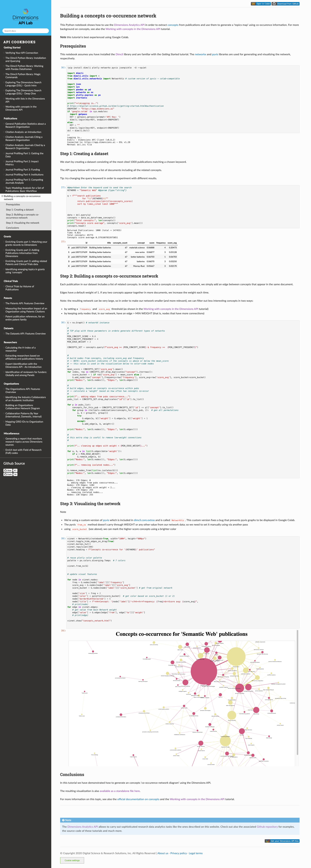The width and height of the screenshot is (311, 868).
Task: Click the 'About us' footer link
Action: click(x=163, y=853)
